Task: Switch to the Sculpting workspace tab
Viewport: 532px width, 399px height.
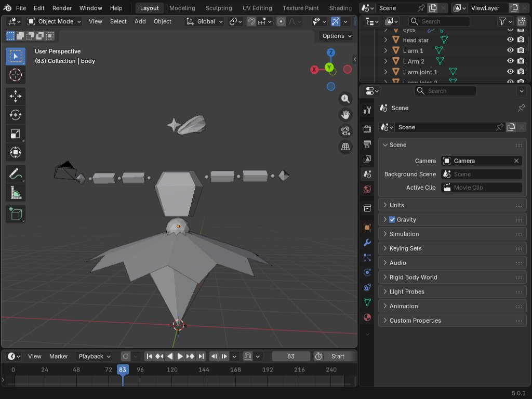Action: (x=219, y=8)
